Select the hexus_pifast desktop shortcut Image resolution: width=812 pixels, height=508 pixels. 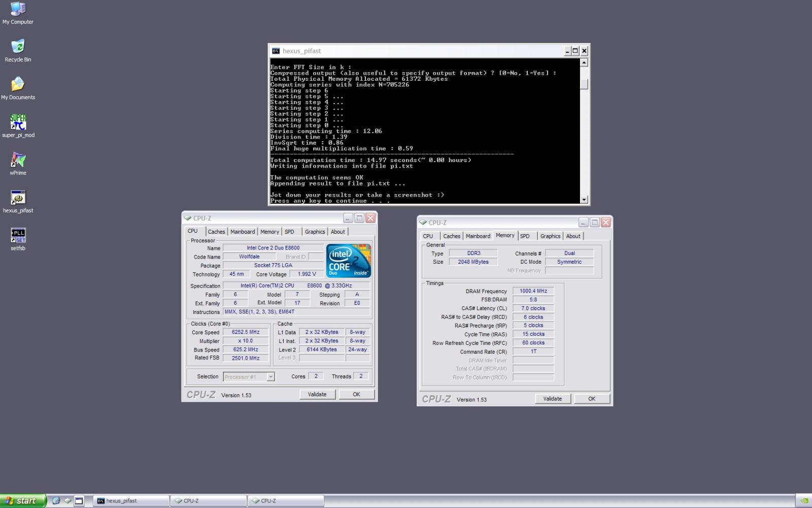18,201
